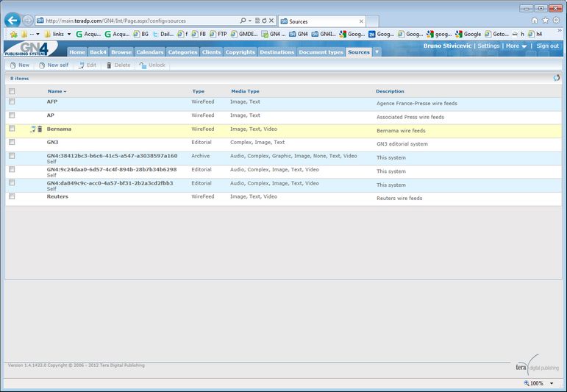Open the 'GN4I...' bookmark
Screen dimensions: 567x392
324,34
